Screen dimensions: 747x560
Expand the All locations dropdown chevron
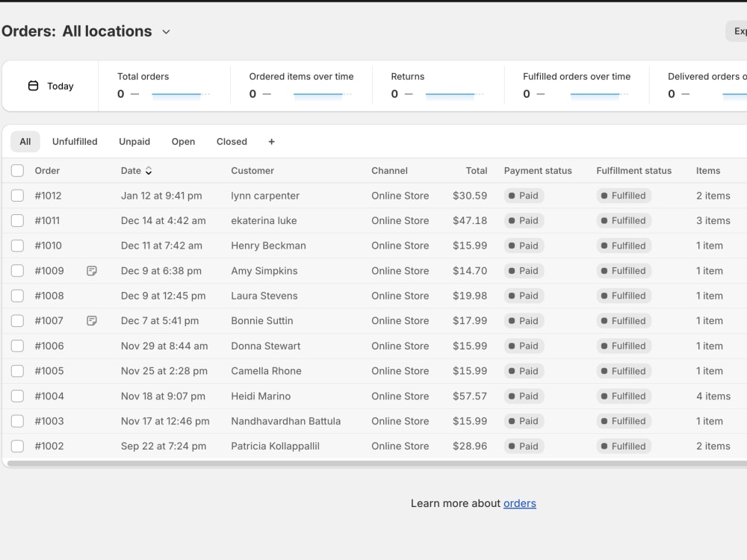pos(167,32)
